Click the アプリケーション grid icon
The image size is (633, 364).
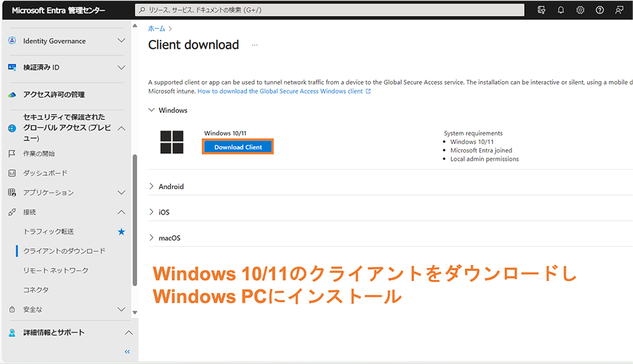click(12, 192)
